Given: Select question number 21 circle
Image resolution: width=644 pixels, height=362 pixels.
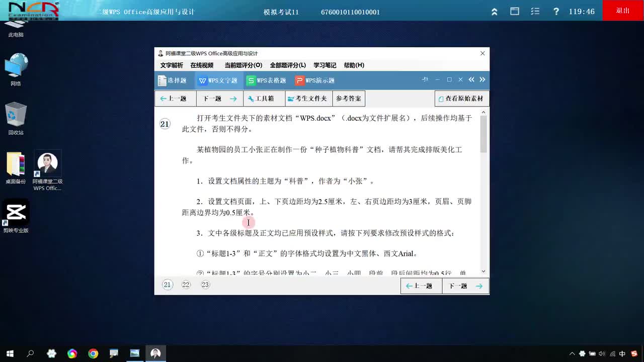Looking at the screenshot, I should 168,285.
